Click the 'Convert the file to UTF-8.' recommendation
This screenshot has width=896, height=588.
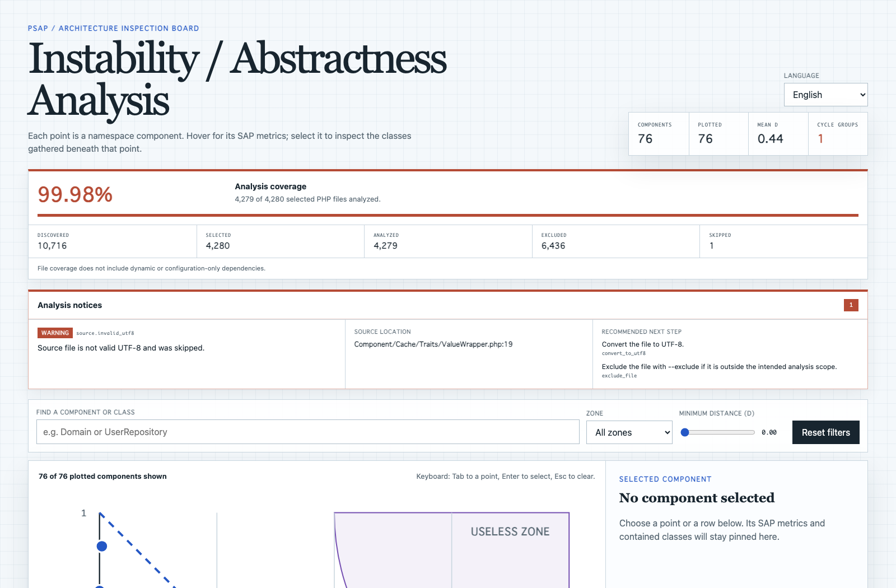point(643,344)
